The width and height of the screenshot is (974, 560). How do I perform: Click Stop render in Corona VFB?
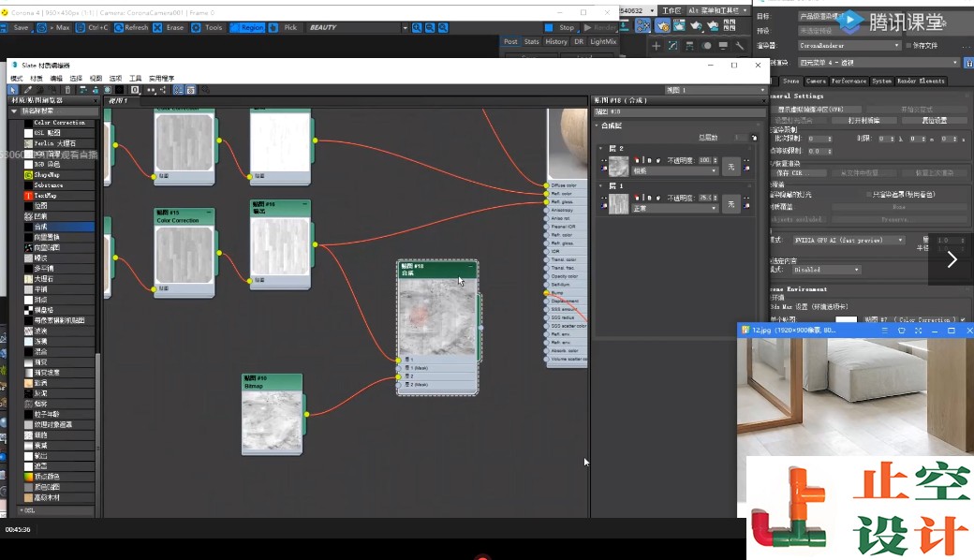coord(560,27)
